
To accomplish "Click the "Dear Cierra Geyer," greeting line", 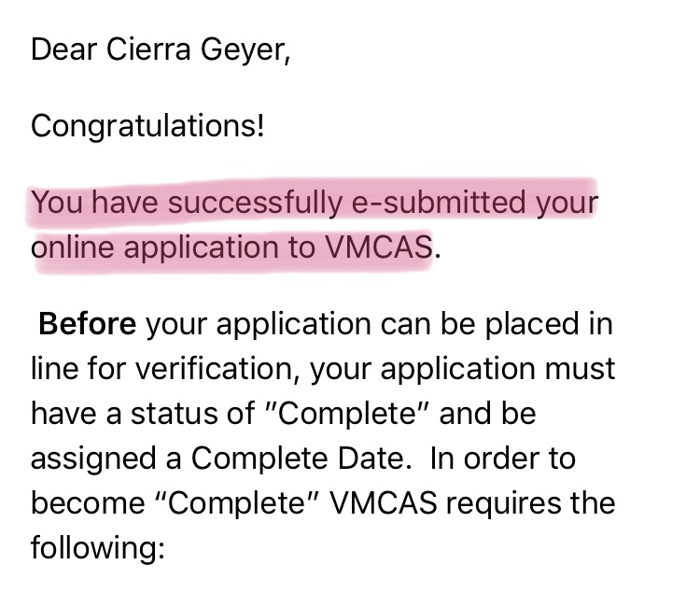I will click(161, 49).
